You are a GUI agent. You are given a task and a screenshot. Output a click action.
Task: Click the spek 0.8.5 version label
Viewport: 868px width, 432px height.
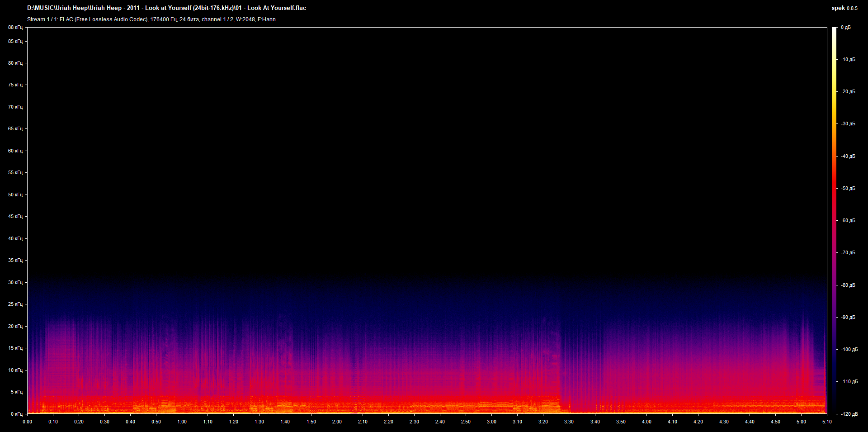(x=844, y=8)
